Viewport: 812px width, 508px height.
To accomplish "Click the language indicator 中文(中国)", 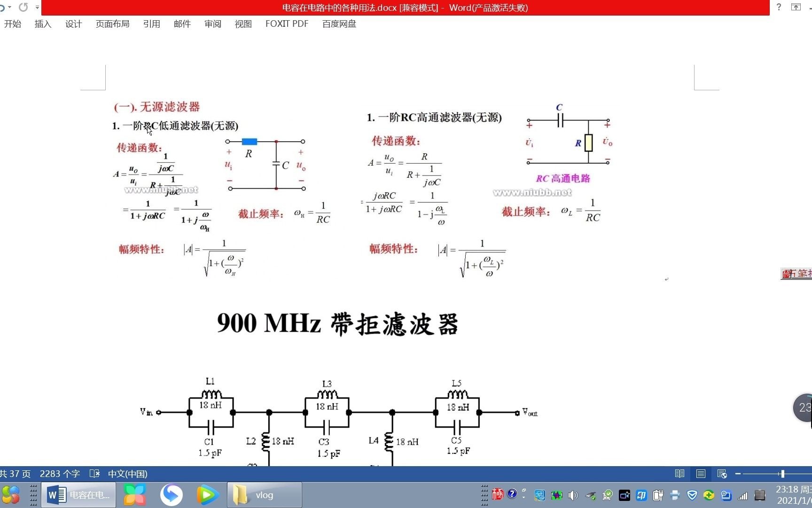I will point(128,474).
